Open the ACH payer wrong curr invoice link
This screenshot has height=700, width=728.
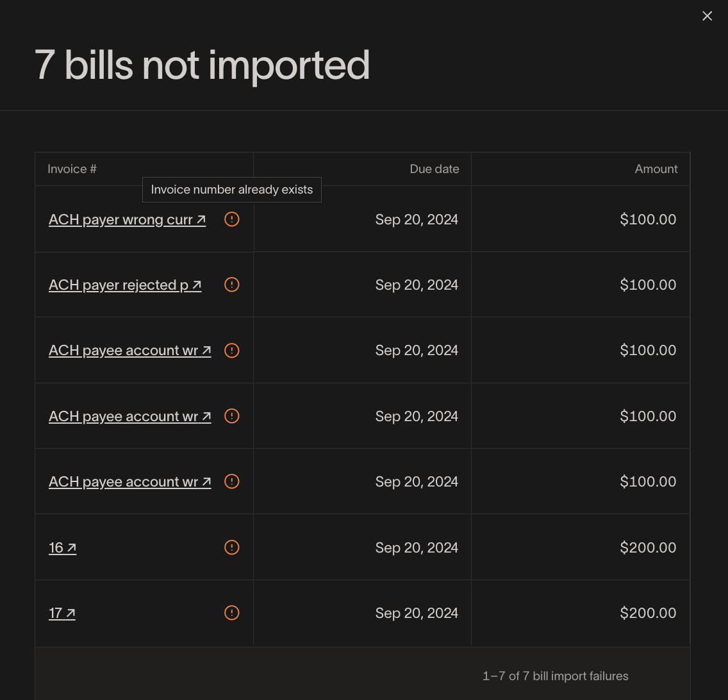click(127, 220)
